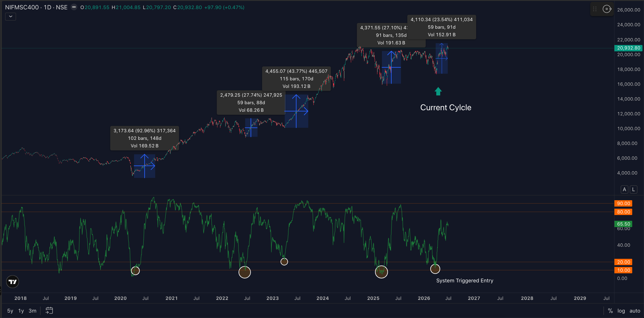Toggle auto scale with the A button
The height and width of the screenshot is (318, 644).
point(624,189)
